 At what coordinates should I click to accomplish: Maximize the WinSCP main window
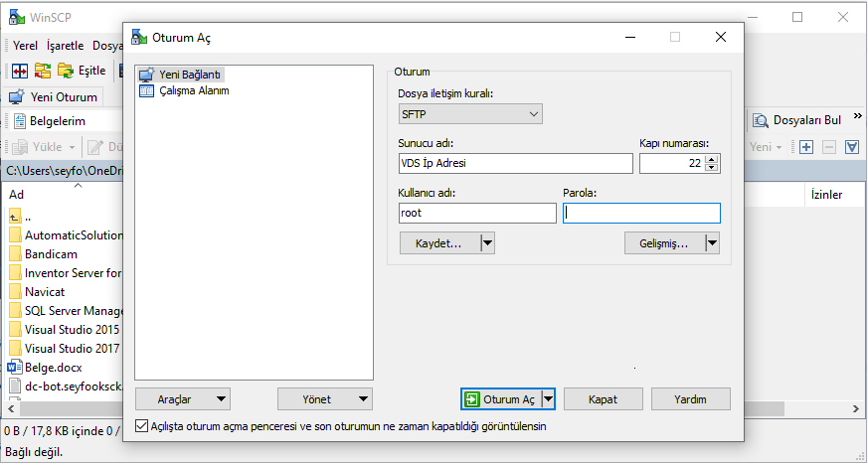pyautogui.click(x=797, y=17)
